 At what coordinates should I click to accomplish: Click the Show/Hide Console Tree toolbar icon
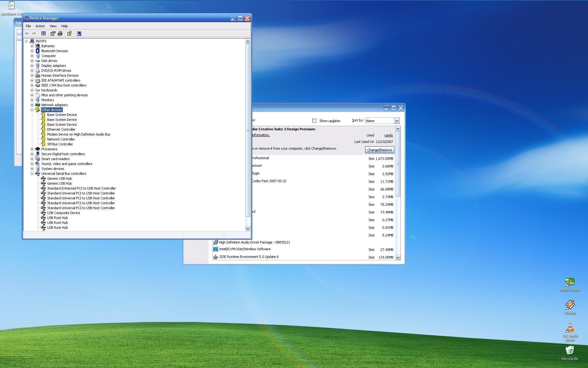tap(43, 33)
